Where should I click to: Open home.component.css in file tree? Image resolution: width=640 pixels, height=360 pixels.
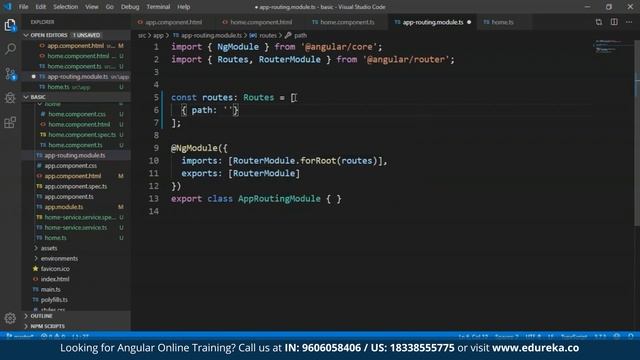click(x=76, y=114)
